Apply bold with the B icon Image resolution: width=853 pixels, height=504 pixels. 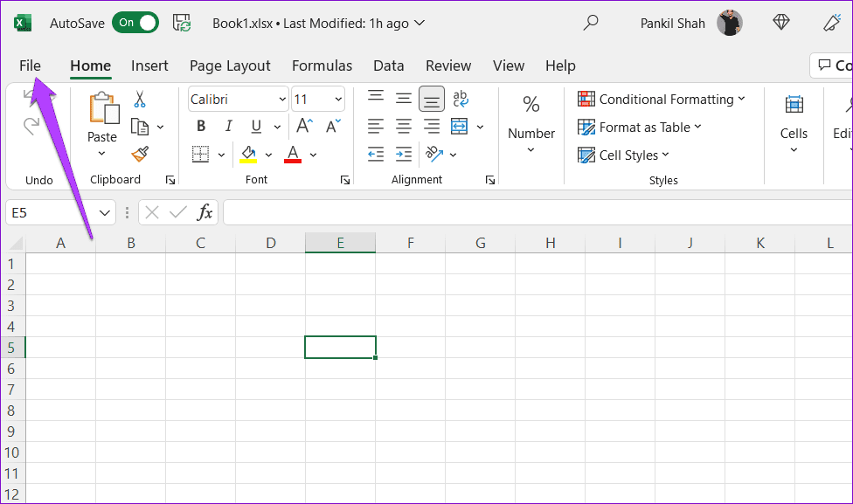pyautogui.click(x=201, y=127)
